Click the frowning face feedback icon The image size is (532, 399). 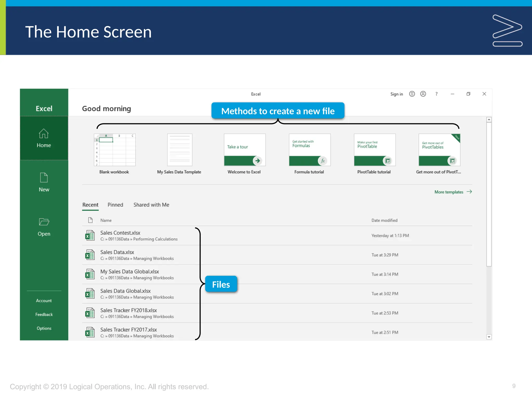[x=423, y=94]
